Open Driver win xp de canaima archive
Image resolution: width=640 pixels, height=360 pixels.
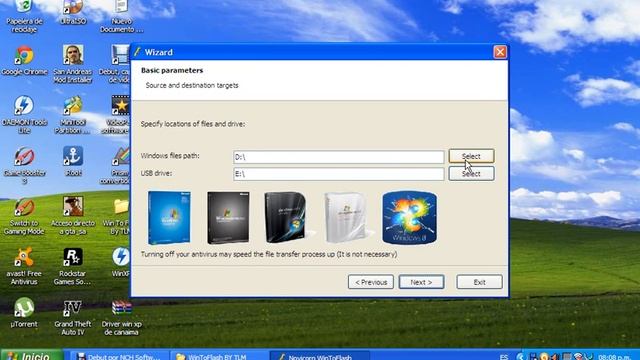tap(122, 317)
